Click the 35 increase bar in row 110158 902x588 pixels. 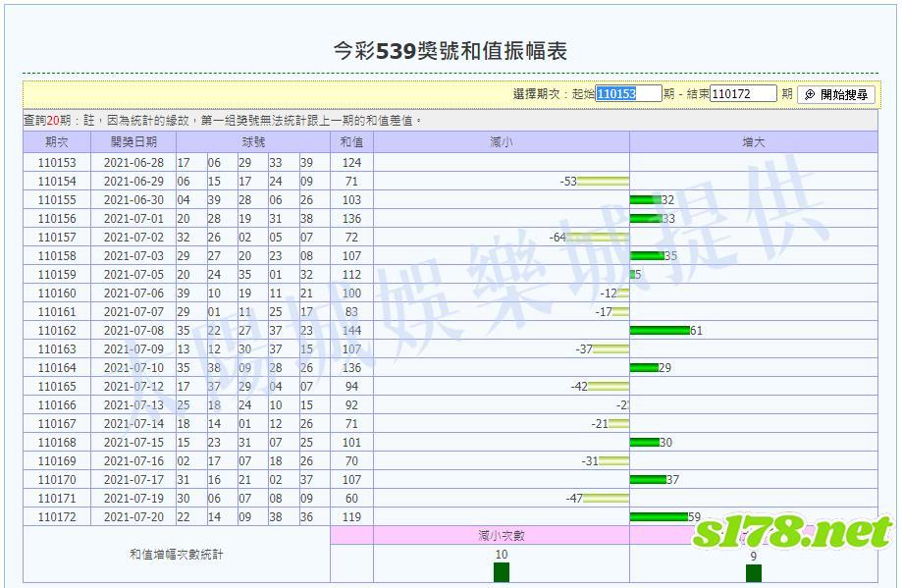647,256
